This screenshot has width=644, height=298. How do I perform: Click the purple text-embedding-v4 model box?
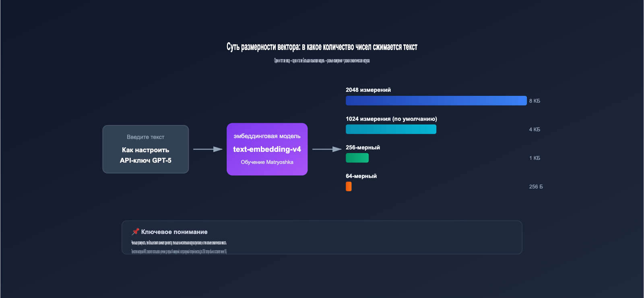(267, 149)
